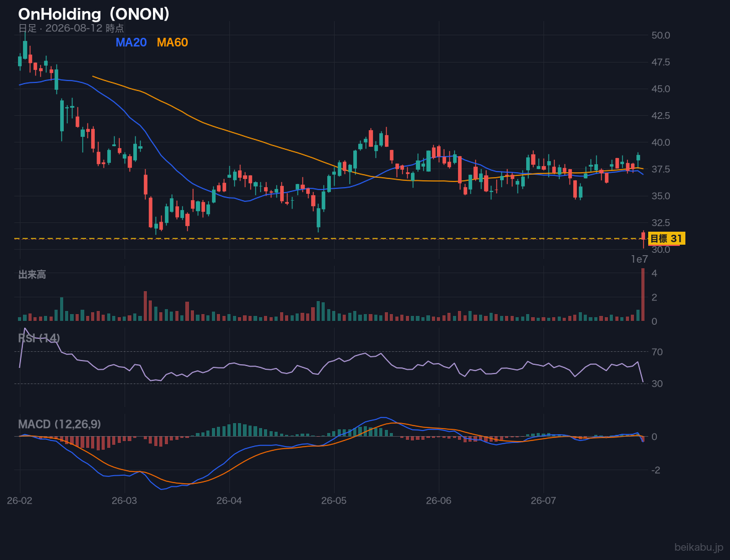The width and height of the screenshot is (730, 560).
Task: Click the 26-03 date axis label
Action: (x=125, y=501)
